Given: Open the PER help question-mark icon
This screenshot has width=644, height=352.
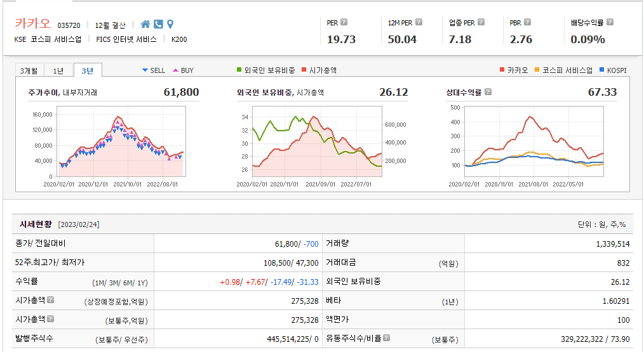Looking at the screenshot, I should pos(344,22).
